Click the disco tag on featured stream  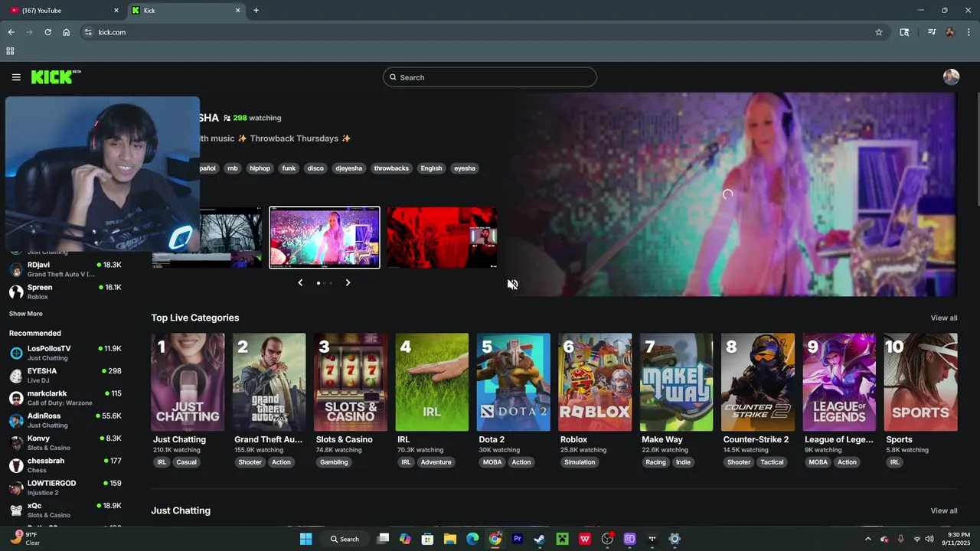tap(315, 168)
